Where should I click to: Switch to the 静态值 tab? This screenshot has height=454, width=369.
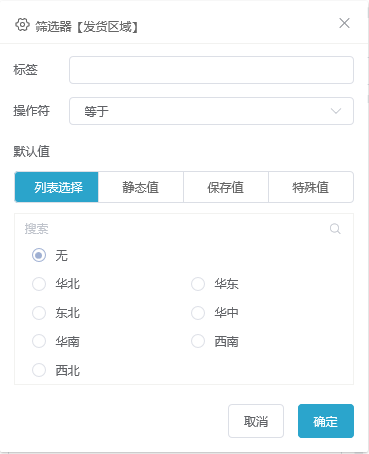pyautogui.click(x=141, y=187)
